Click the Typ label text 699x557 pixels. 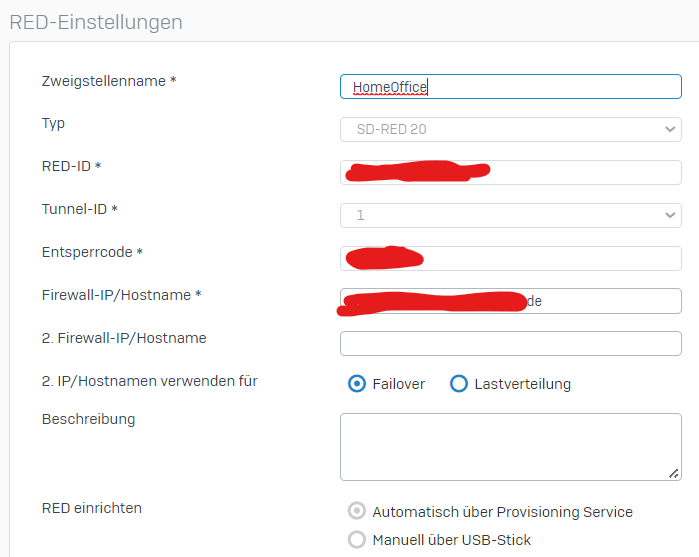(x=53, y=124)
